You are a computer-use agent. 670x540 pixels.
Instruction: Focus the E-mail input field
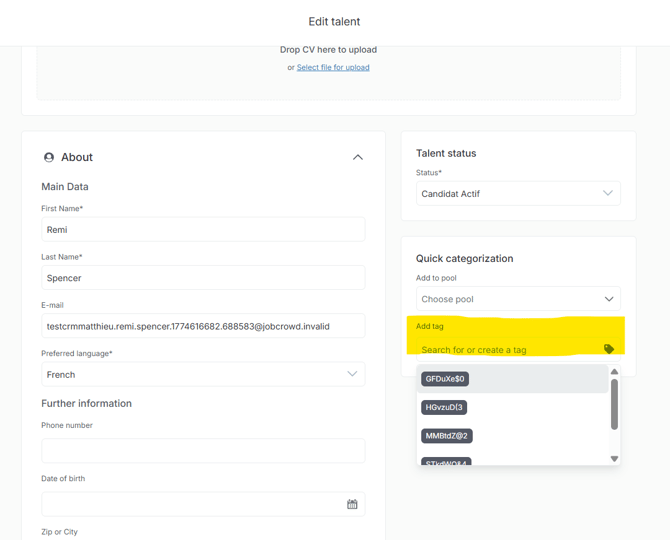203,326
